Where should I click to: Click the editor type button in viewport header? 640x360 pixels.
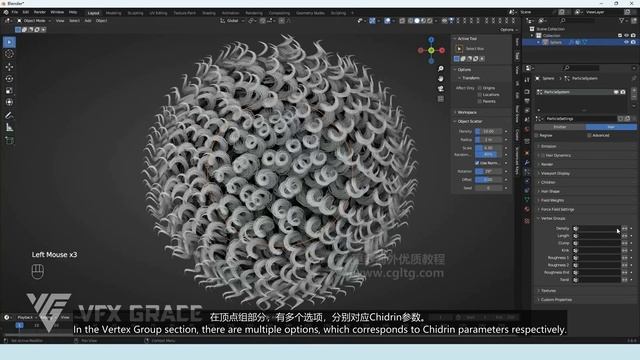click(x=8, y=20)
